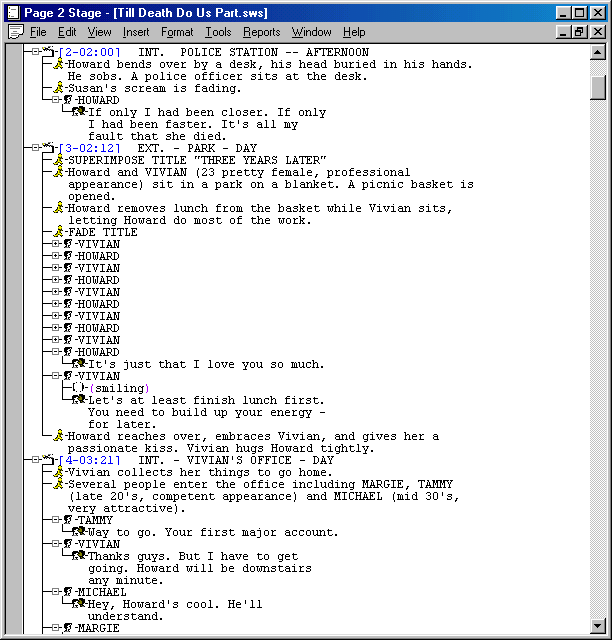612x640 pixels.
Task: Select the parenthetical icon next to (smiling)
Action: [79, 388]
